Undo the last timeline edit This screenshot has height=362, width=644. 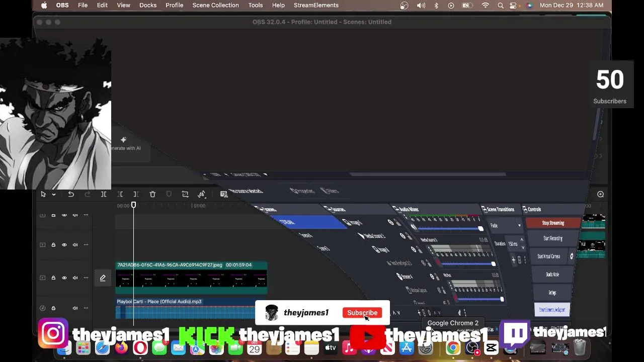click(71, 194)
